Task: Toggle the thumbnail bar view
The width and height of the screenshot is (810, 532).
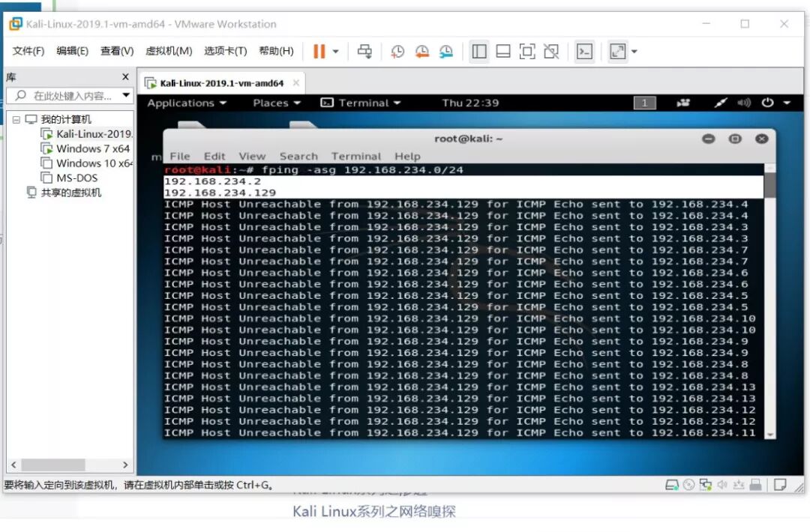Action: point(502,51)
